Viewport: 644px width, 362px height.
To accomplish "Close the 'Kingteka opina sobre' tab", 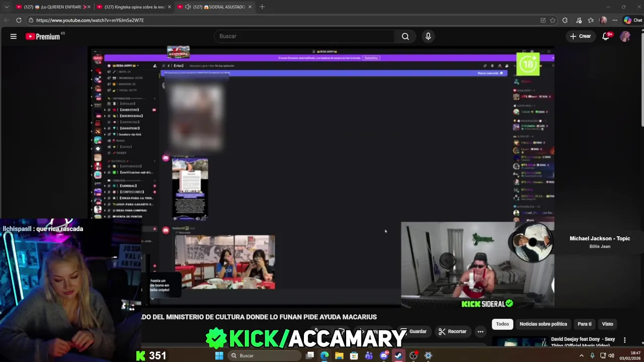I will [x=169, y=7].
